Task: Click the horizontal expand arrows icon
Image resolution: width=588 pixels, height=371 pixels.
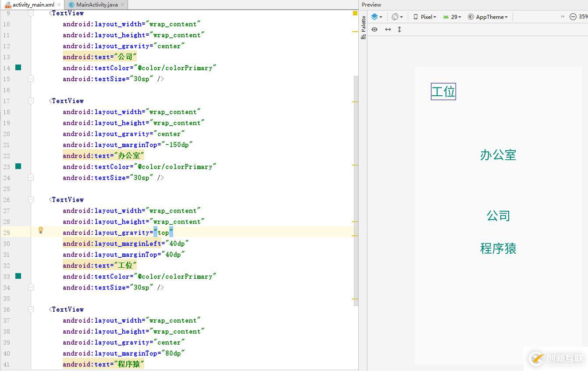Action: point(388,29)
